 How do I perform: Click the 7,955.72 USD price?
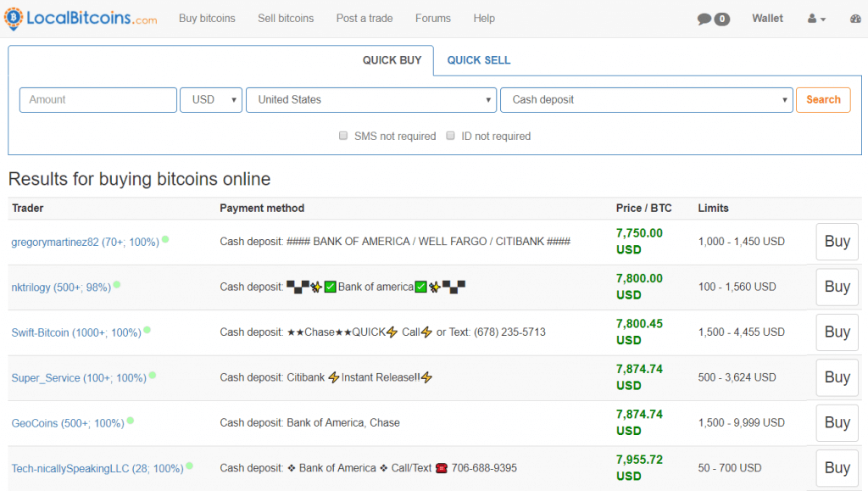click(639, 468)
